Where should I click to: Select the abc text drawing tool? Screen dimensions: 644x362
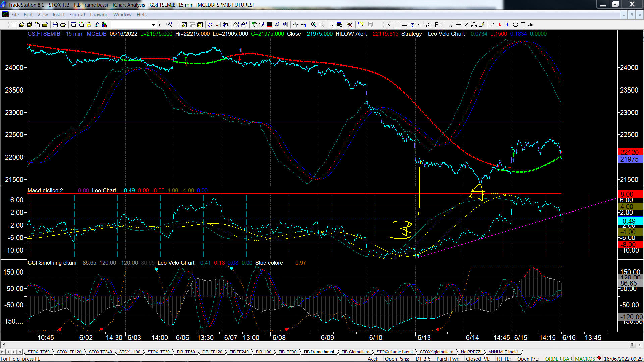pos(531,25)
